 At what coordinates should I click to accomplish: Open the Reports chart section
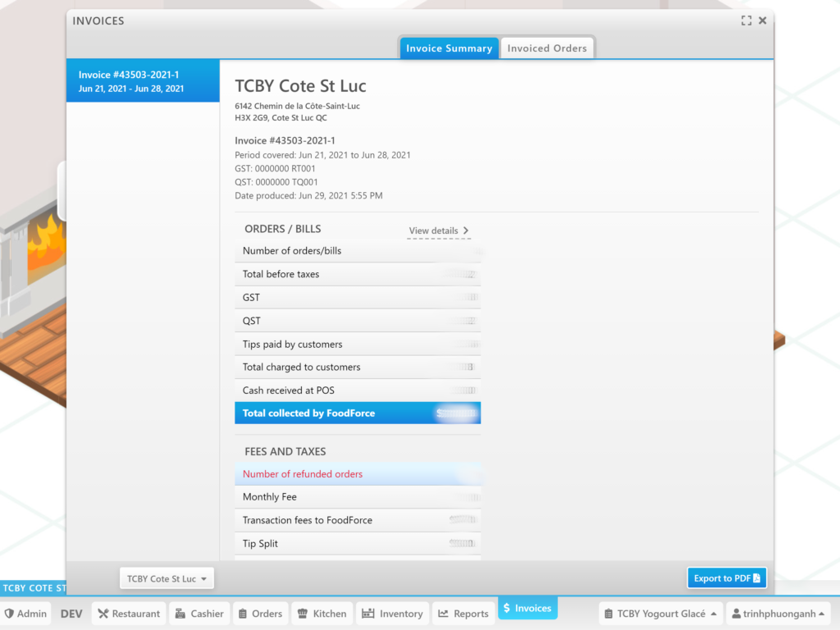click(463, 613)
